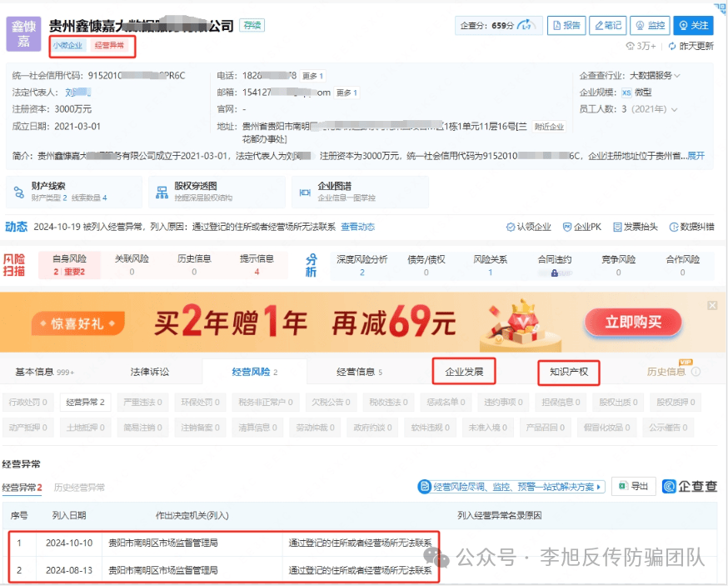Select 简易注销 0 filter chip

pos(142,428)
